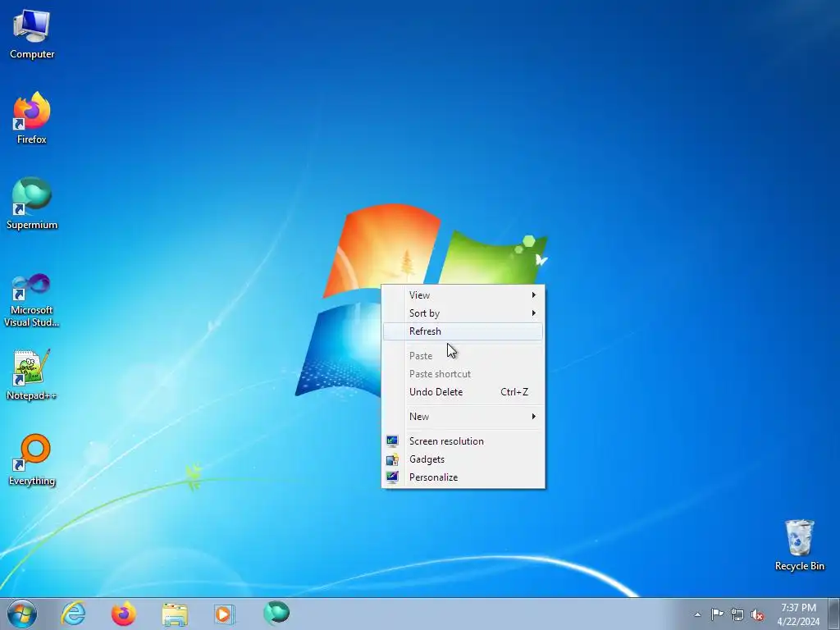Click the Sort by submenu arrow
This screenshot has height=630, width=840.
coord(533,313)
